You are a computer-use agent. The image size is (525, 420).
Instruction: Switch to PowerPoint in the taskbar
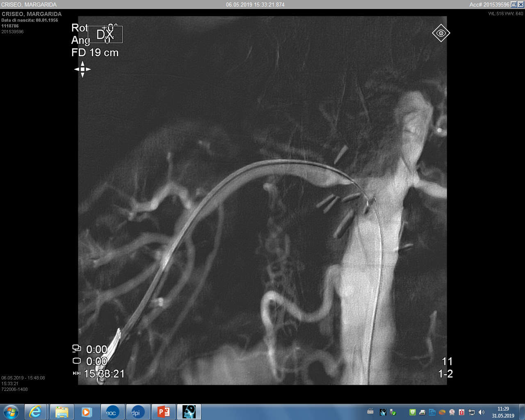[163, 412]
